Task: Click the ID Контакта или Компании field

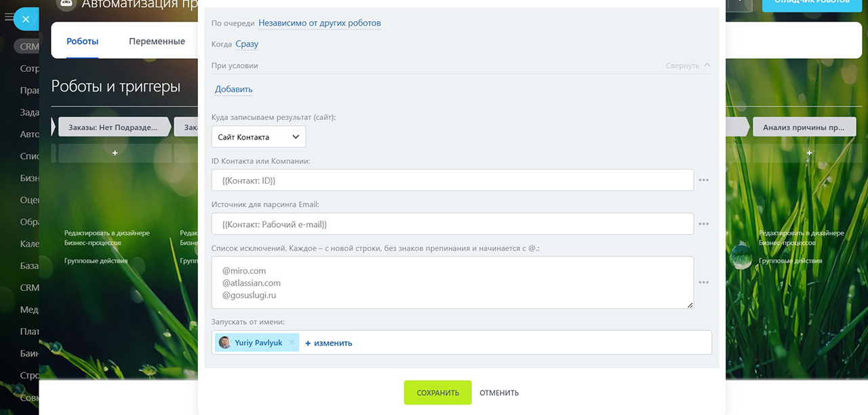Action: pyautogui.click(x=452, y=180)
